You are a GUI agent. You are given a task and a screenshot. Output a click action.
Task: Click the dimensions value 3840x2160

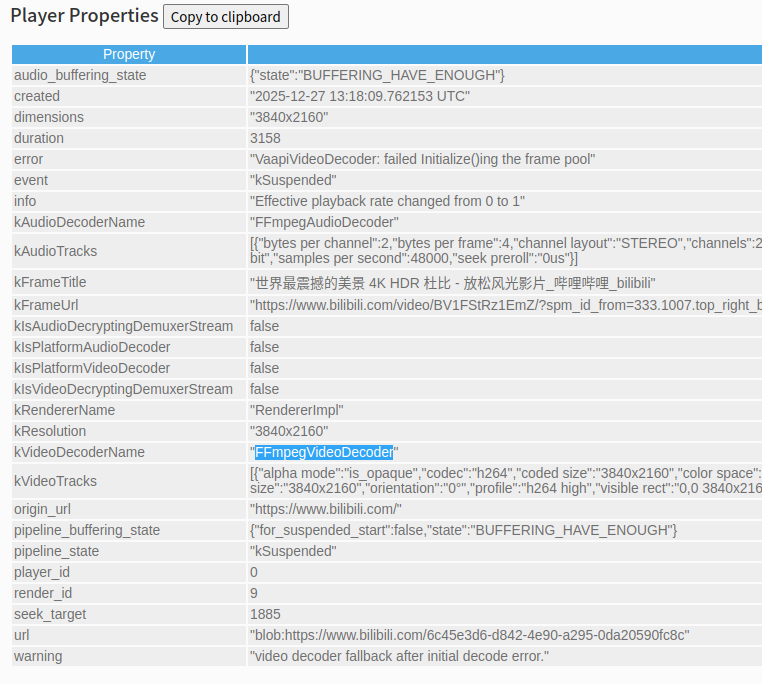(x=289, y=117)
